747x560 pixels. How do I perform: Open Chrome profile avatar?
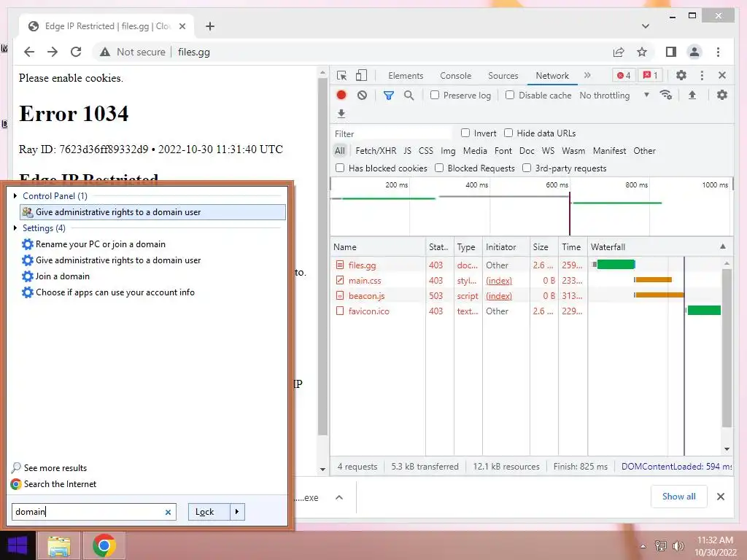(694, 52)
